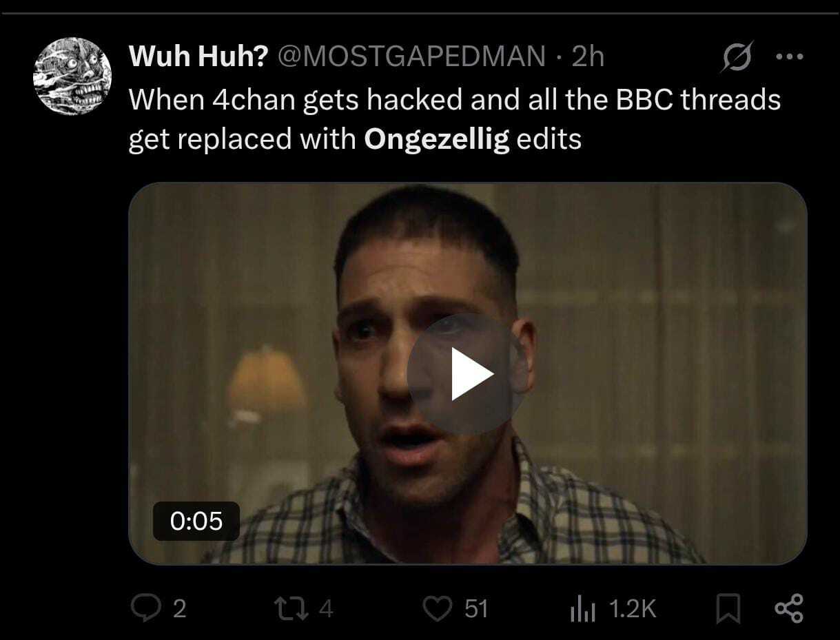The image size is (840, 640).
Task: Click the 1.2K views count
Action: pos(633,609)
